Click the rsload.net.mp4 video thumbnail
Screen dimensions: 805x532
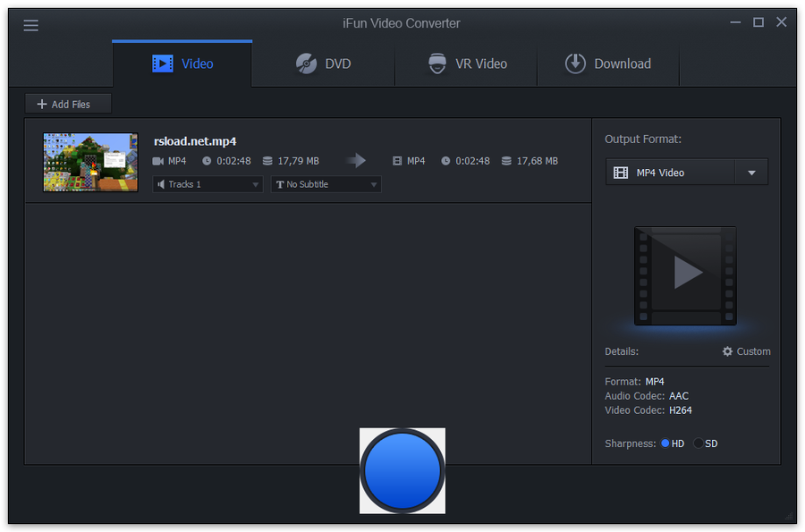click(x=89, y=162)
